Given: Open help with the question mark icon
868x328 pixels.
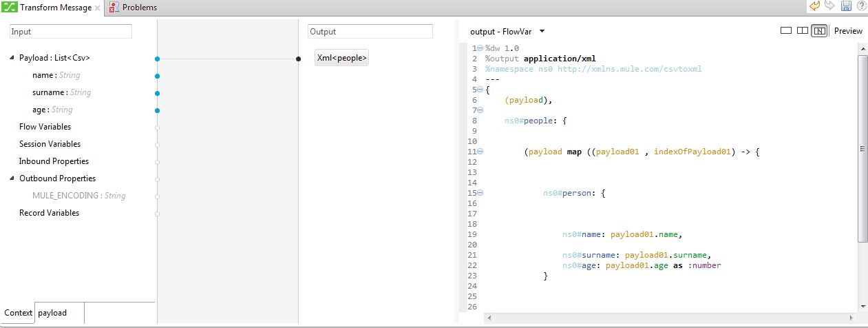Looking at the screenshot, I should pyautogui.click(x=860, y=6).
